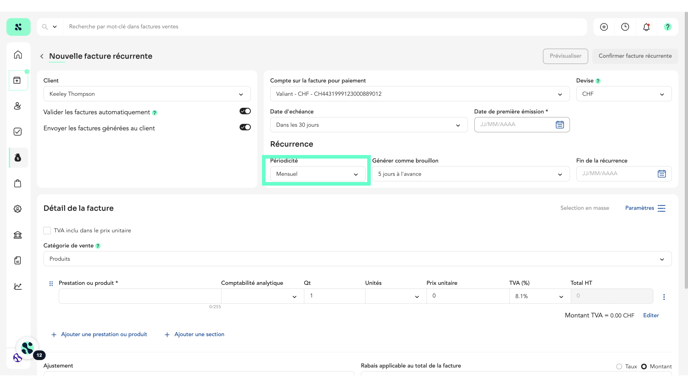Open the Devise CHF dropdown
Viewport: 688px width, 387px height.
point(624,94)
